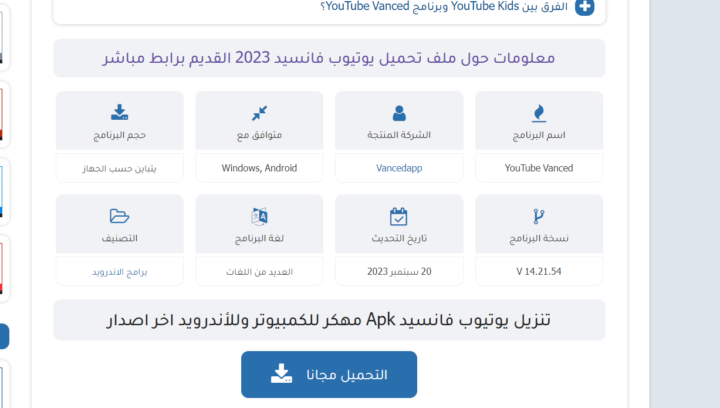The height and width of the screenshot is (408, 720).
Task: Click the download icon inside التحميل مجانا button
Action: pyautogui.click(x=281, y=374)
